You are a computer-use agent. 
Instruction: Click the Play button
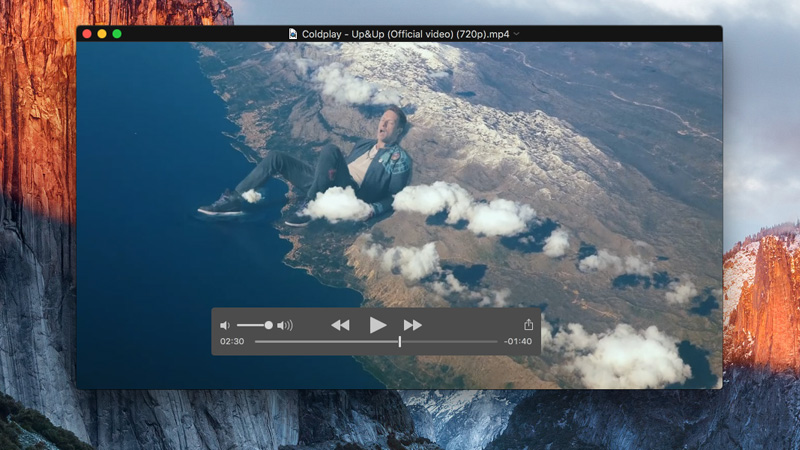[x=378, y=325]
